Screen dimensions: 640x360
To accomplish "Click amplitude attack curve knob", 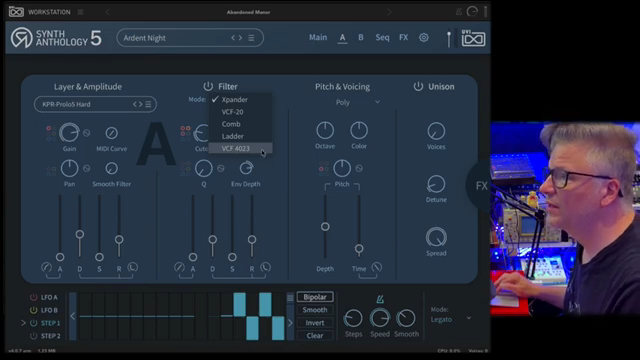I will click(x=47, y=267).
